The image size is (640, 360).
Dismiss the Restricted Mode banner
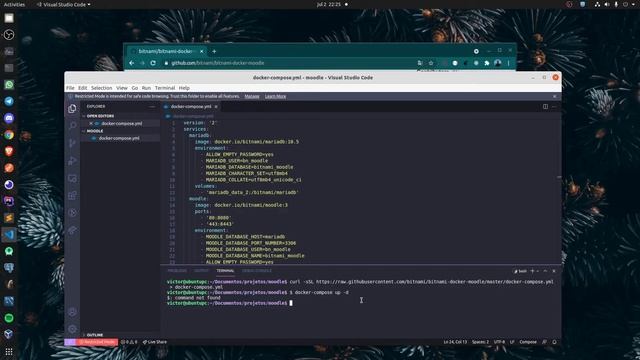click(554, 96)
